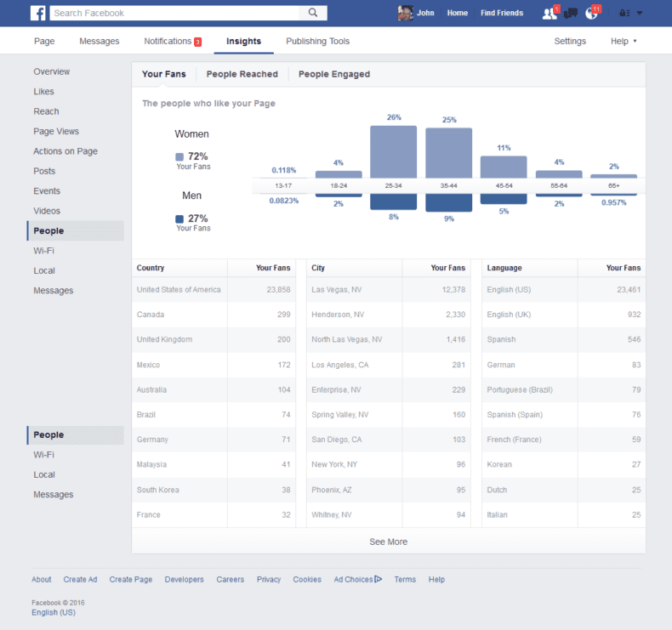Click into the Search Facebook field

pos(177,13)
